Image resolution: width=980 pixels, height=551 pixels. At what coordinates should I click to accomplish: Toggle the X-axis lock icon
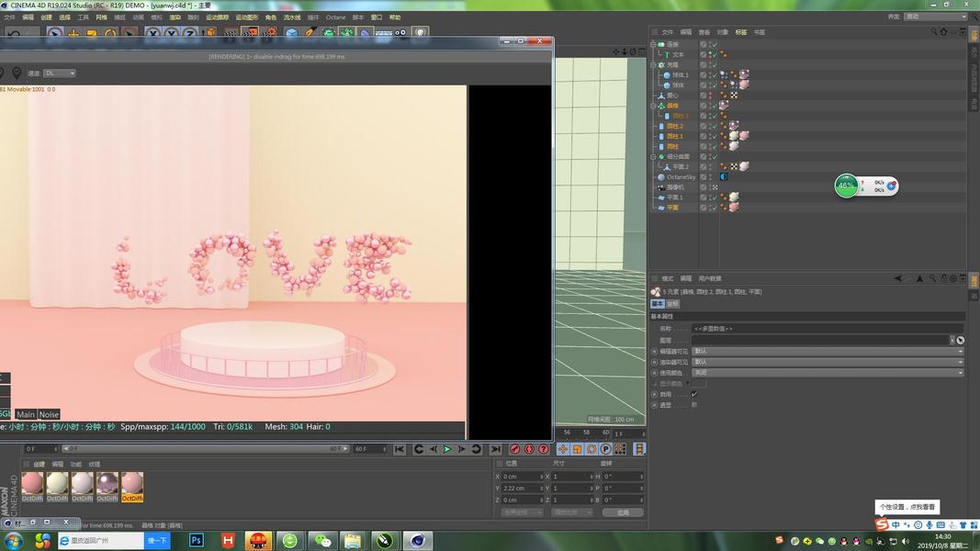point(153,33)
